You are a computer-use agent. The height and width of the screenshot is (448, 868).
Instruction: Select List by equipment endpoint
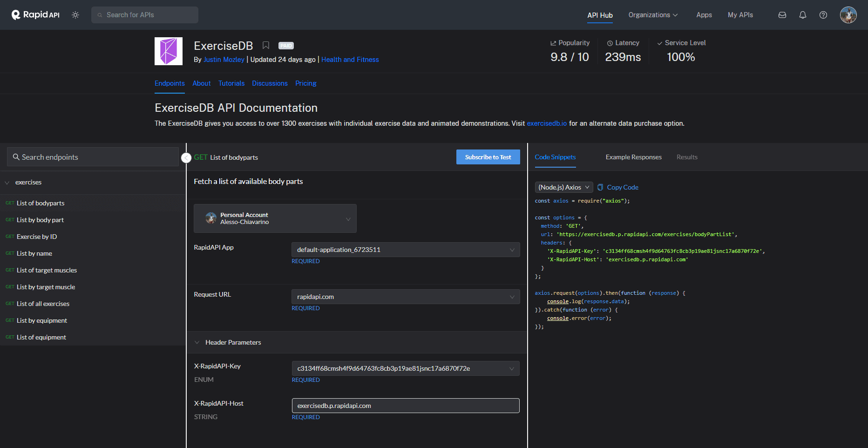click(93, 320)
